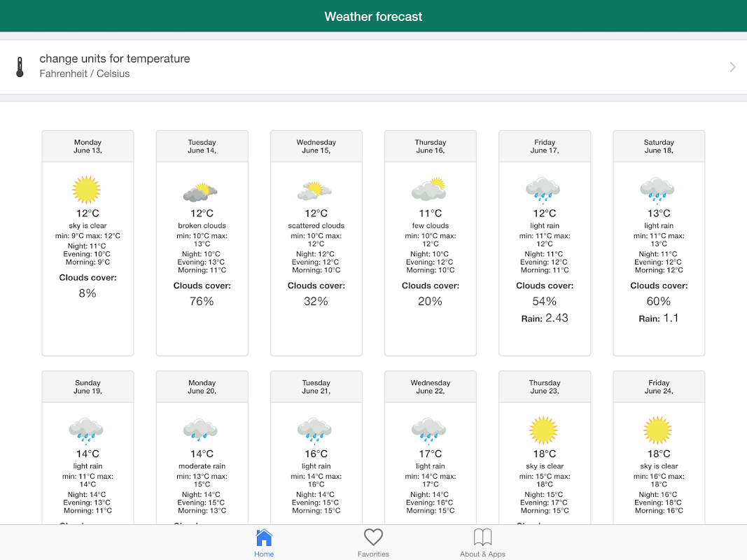Click the Friday June 17 card header
This screenshot has width=747, height=560.
pos(545,146)
